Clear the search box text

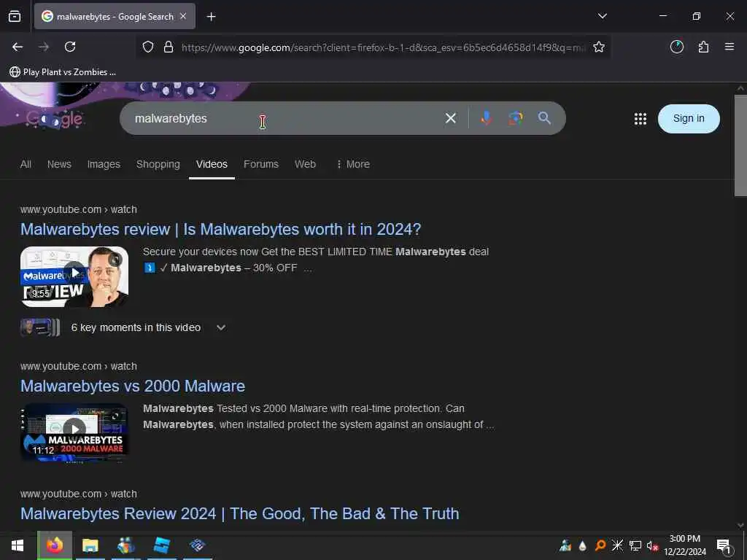[x=450, y=118]
